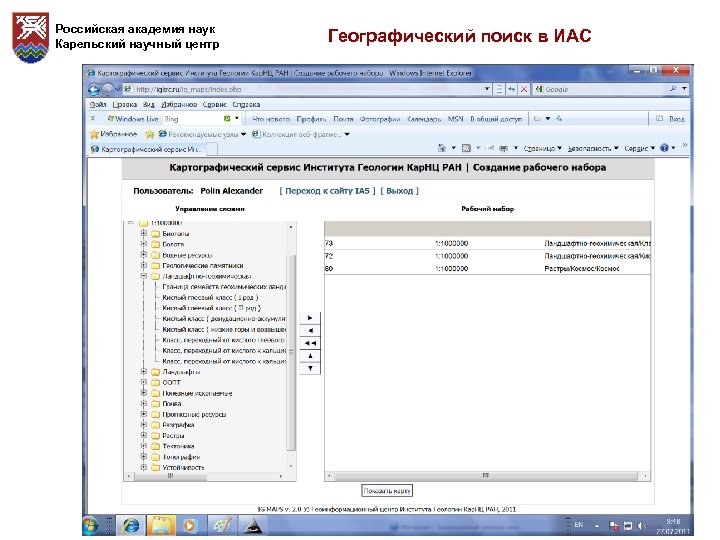
Task: Click the Выход link
Action: click(x=399, y=191)
